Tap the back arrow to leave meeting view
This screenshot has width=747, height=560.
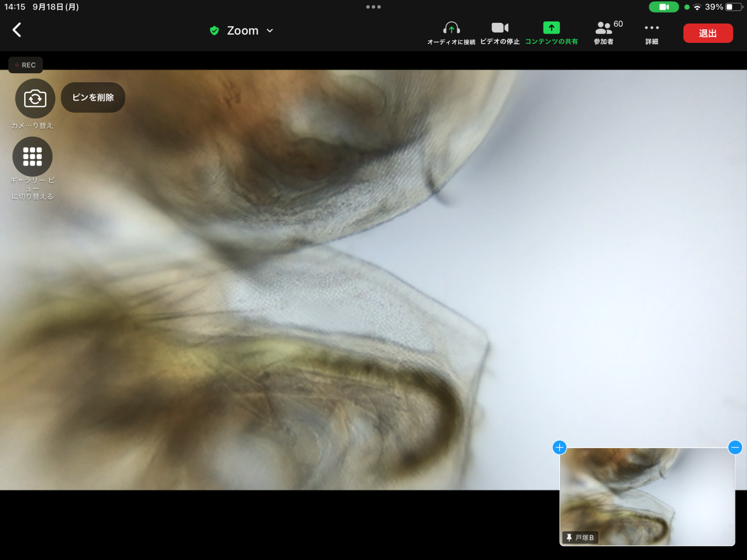[x=17, y=30]
